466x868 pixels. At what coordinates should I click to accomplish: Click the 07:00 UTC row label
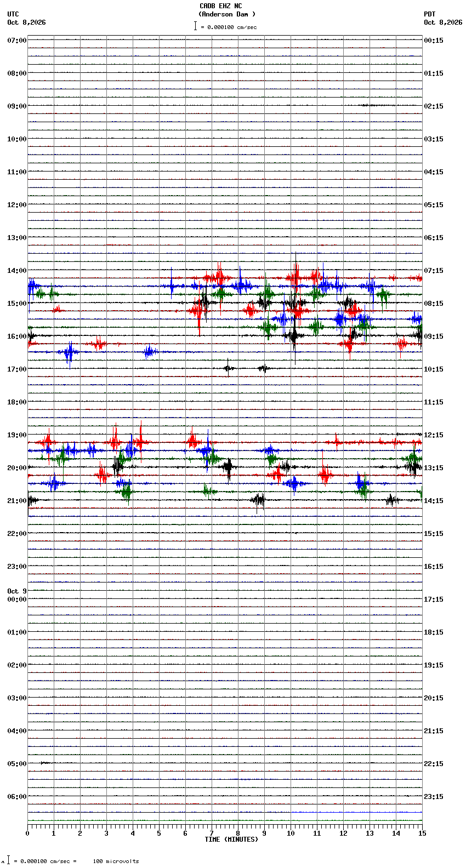17,41
